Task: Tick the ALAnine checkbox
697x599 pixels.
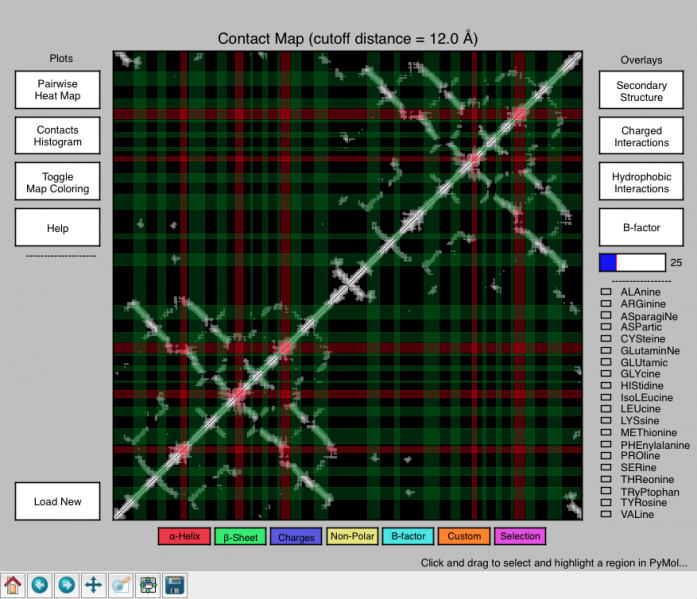Action: [605, 292]
